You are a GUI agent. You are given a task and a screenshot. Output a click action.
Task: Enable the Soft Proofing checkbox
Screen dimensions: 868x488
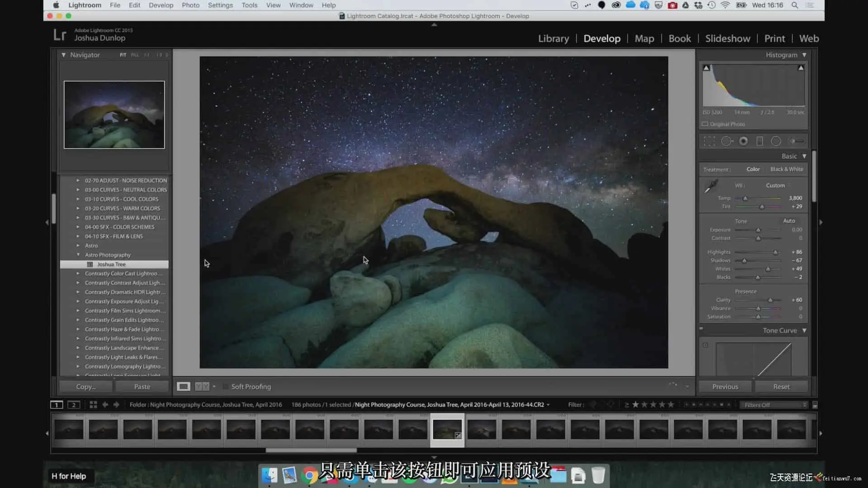coord(226,387)
